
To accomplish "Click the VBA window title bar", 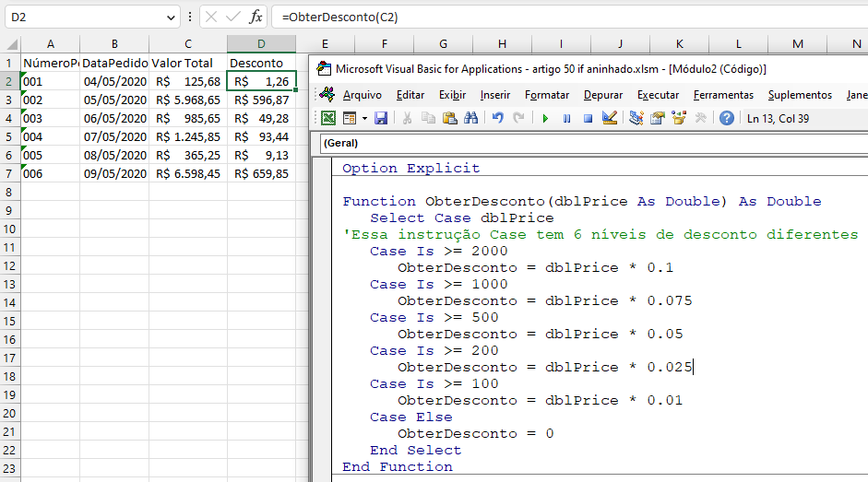I will [589, 68].
